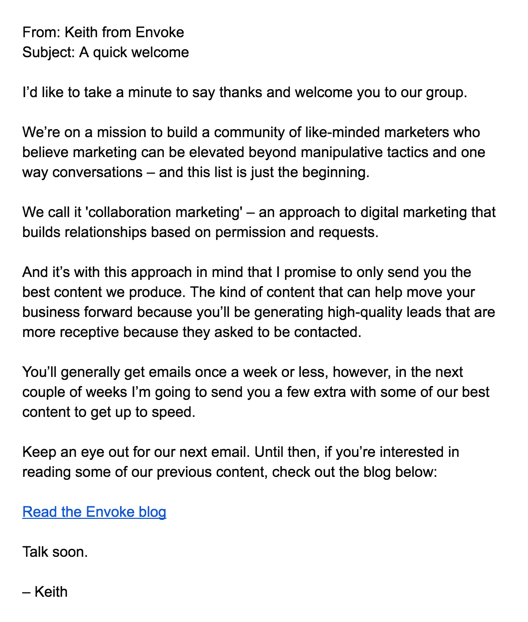Click the From: Keith from Envoke line

(103, 32)
